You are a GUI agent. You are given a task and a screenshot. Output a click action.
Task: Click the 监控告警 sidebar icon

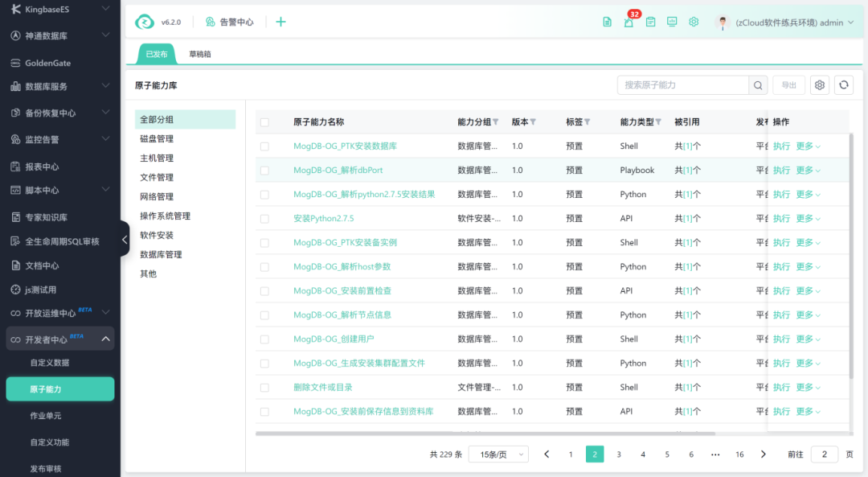click(15, 140)
